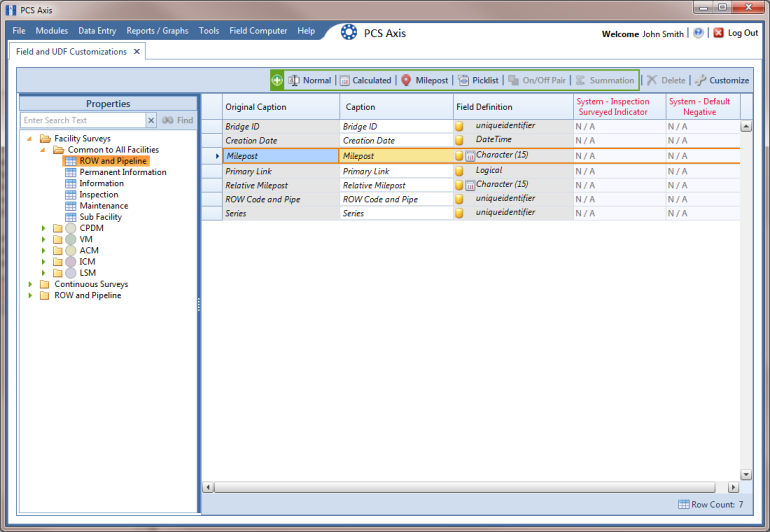The image size is (770, 532).
Task: Click the Original Caption column header
Action: (x=281, y=107)
